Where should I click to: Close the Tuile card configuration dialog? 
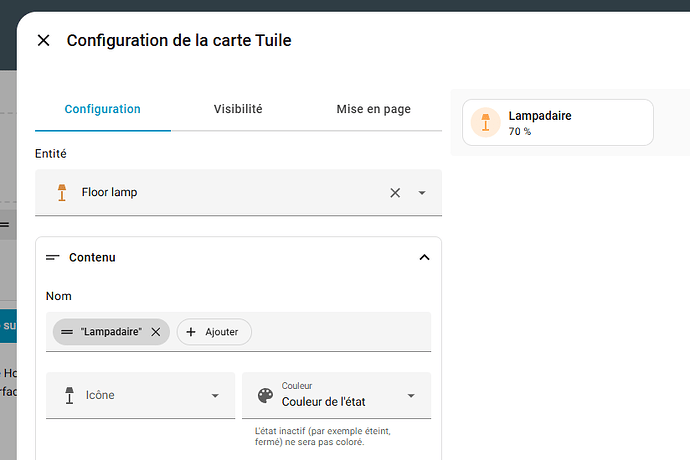click(44, 40)
